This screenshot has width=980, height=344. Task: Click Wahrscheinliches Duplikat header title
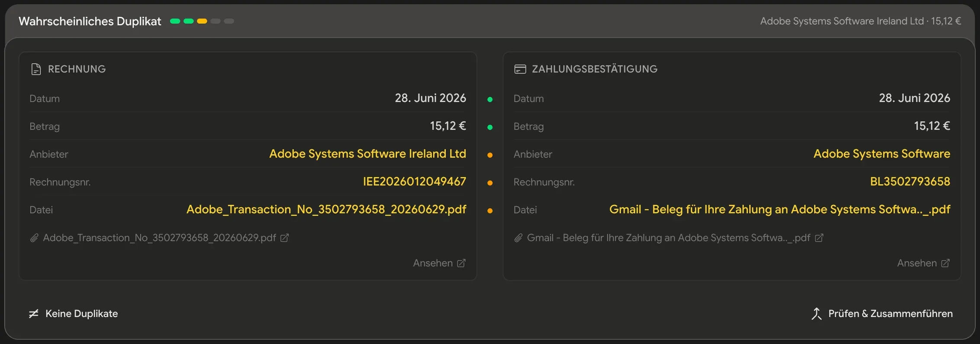(90, 21)
